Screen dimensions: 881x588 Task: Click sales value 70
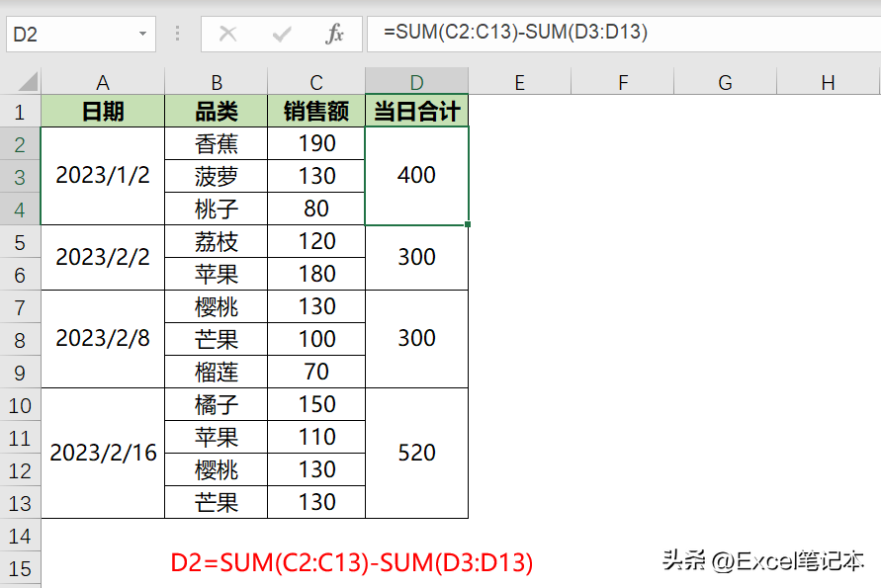(x=316, y=372)
